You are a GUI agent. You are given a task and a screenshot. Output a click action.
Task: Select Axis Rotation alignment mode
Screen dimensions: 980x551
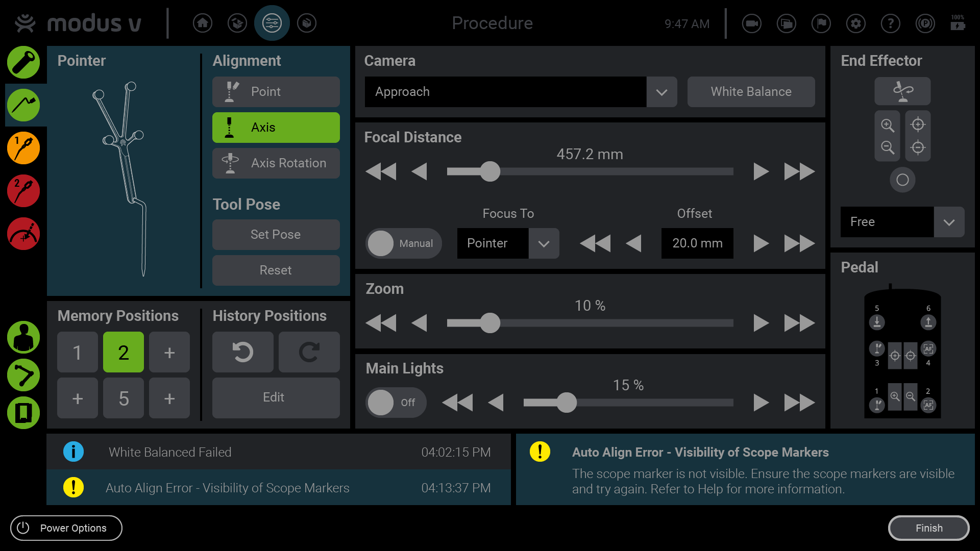(276, 163)
